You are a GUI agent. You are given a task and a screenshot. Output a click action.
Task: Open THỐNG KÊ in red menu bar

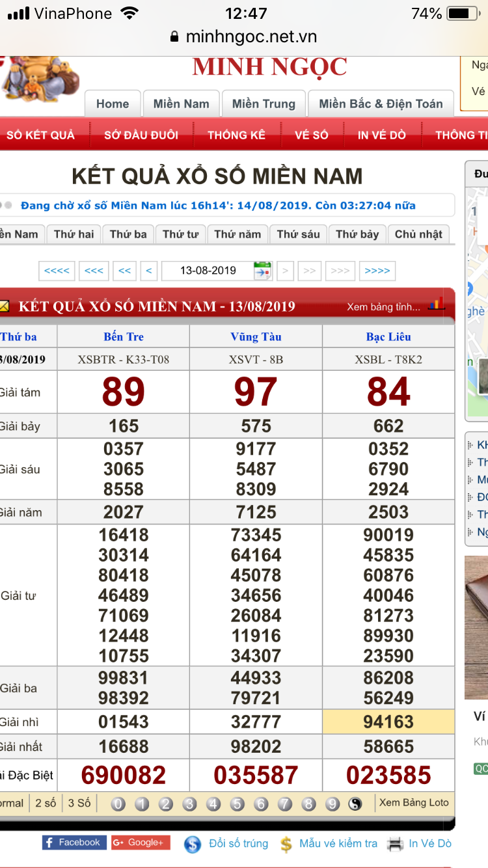tap(236, 135)
